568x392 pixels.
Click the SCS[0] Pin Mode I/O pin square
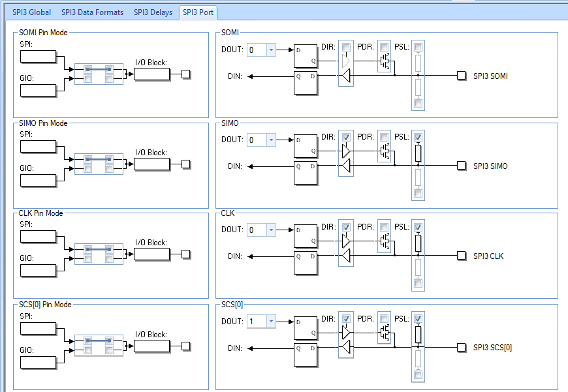tap(185, 346)
